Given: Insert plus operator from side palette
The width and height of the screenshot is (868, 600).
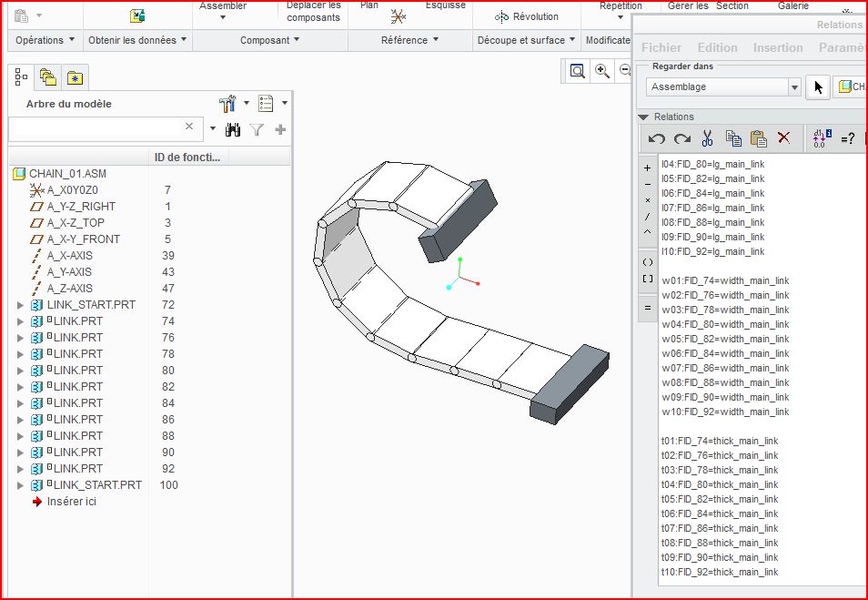Looking at the screenshot, I should click(648, 168).
